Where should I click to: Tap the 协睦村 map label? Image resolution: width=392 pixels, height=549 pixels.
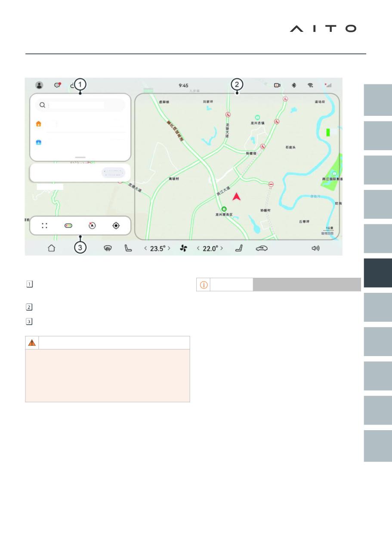[x=266, y=210]
